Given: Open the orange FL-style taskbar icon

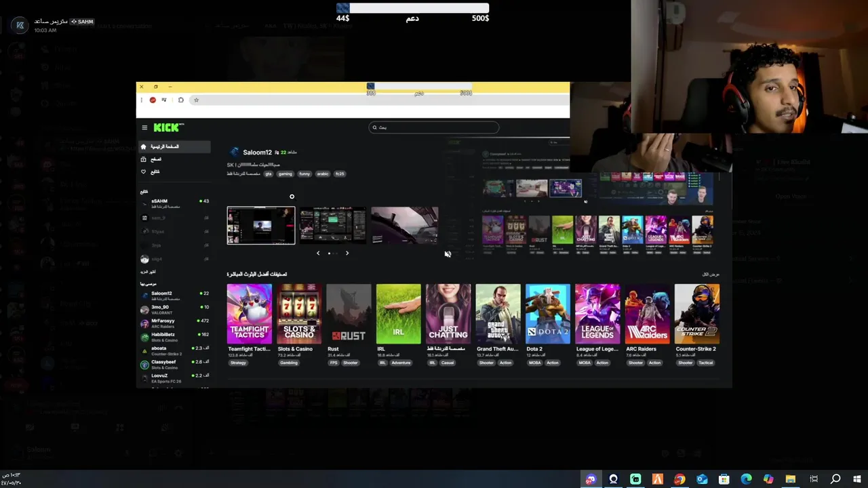Looking at the screenshot, I should (x=657, y=479).
